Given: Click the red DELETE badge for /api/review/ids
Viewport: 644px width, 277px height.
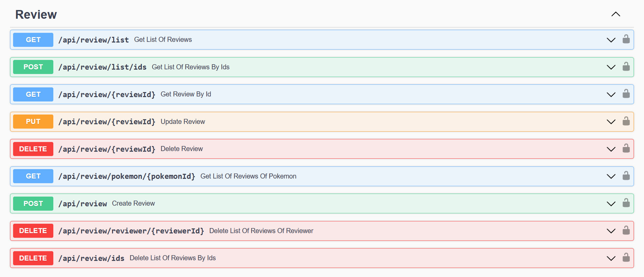Looking at the screenshot, I should (33, 258).
